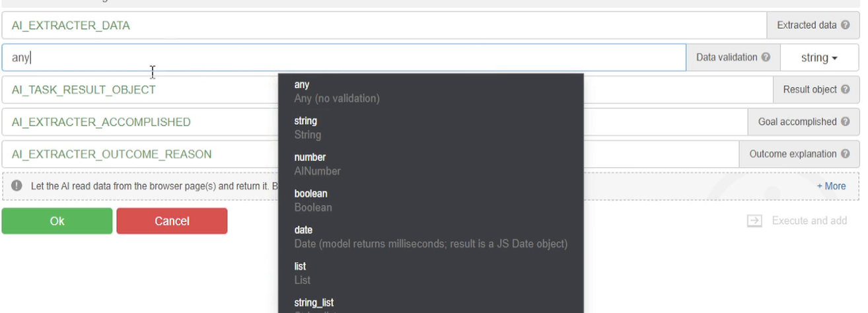Expand description with + More link
The height and width of the screenshot is (313, 868).
click(831, 186)
